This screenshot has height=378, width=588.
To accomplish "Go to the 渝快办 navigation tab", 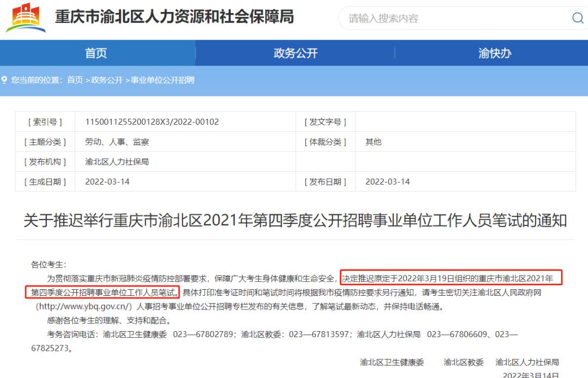I will (x=494, y=53).
